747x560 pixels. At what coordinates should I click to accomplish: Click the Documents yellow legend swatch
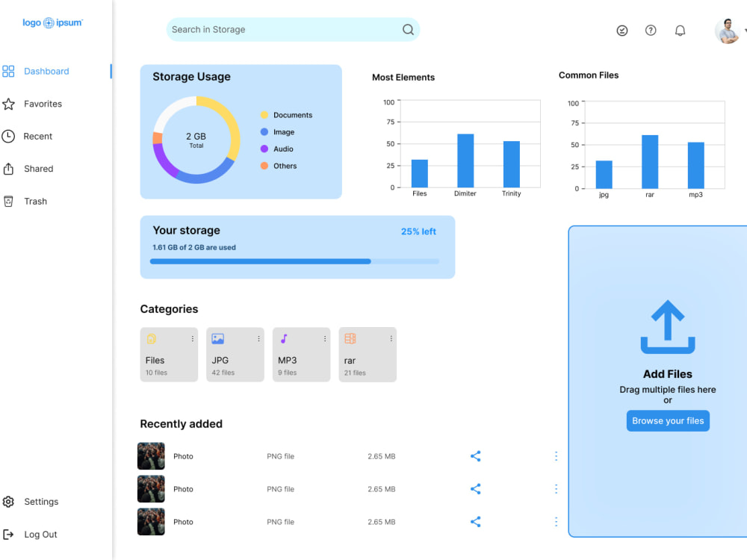(264, 115)
